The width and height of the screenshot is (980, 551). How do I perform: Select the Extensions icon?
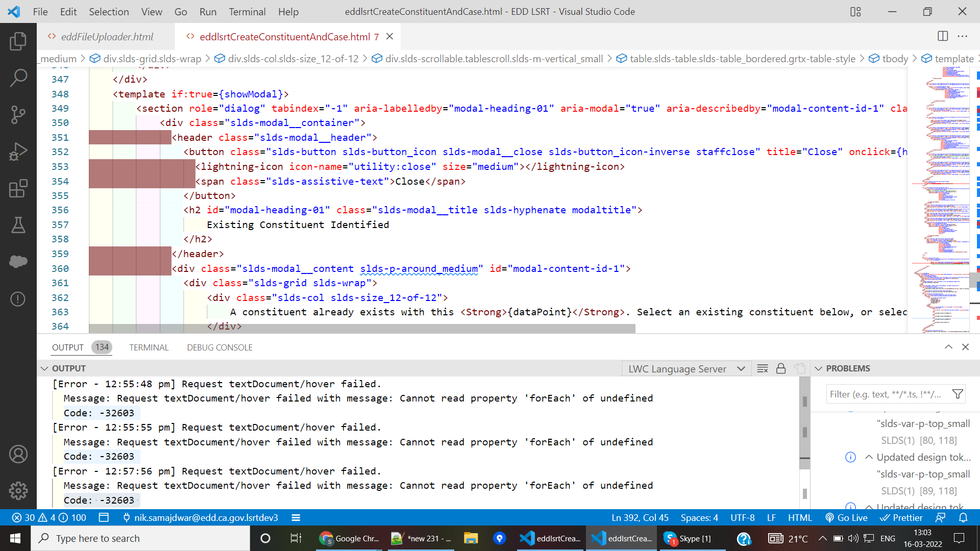[x=18, y=188]
